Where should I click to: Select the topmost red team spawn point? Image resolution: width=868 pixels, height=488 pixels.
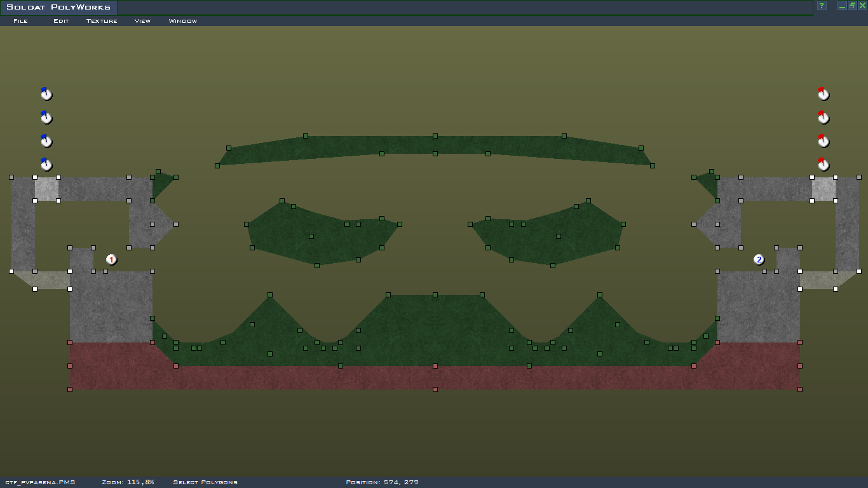(x=823, y=94)
